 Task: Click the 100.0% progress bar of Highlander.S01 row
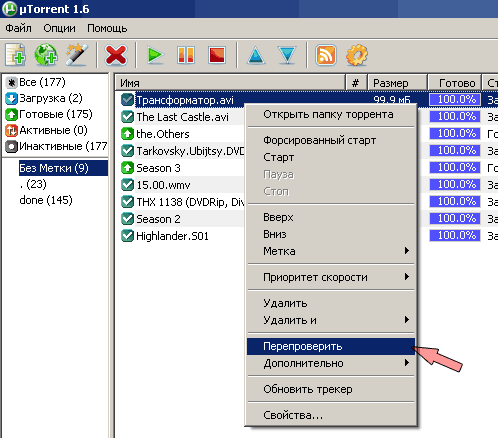coord(455,235)
